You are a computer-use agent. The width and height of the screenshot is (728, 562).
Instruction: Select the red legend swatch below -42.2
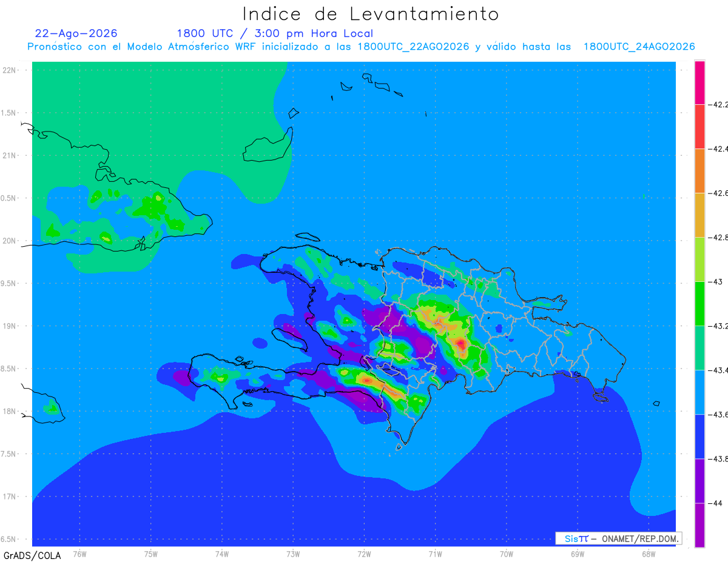699,127
